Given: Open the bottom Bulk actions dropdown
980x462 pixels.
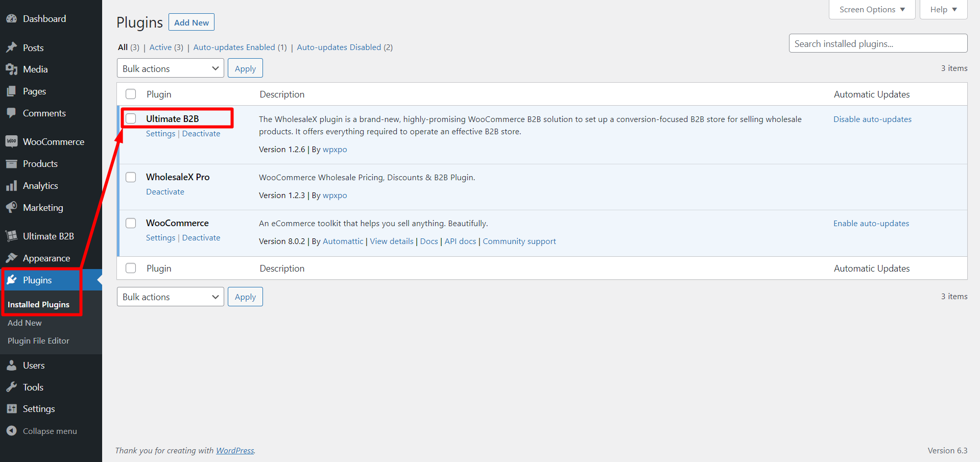Looking at the screenshot, I should [170, 297].
